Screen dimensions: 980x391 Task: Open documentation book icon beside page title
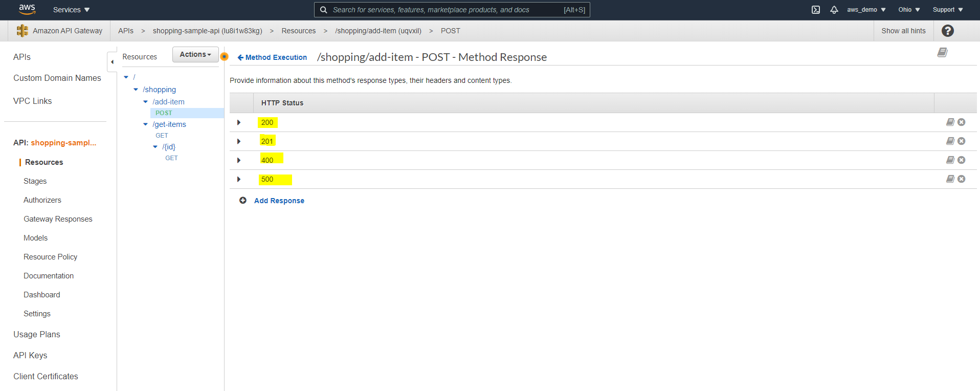[x=942, y=52]
